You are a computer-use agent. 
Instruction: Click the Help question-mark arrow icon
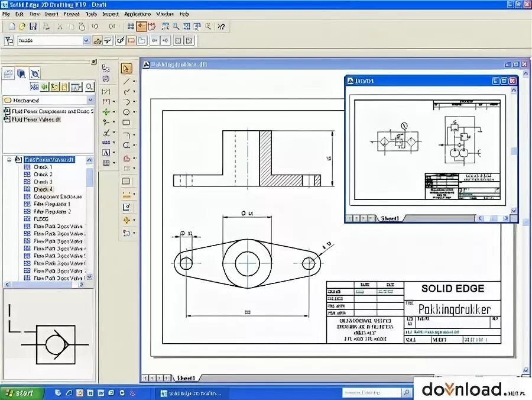(221, 27)
